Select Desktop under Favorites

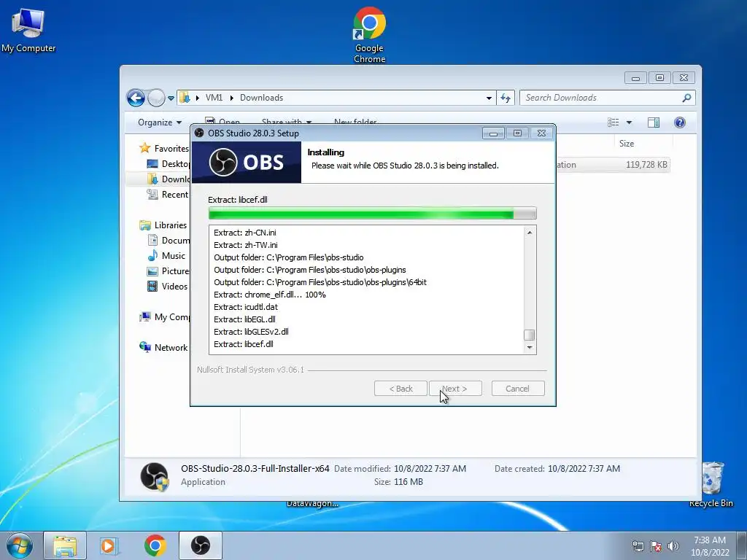(169, 164)
